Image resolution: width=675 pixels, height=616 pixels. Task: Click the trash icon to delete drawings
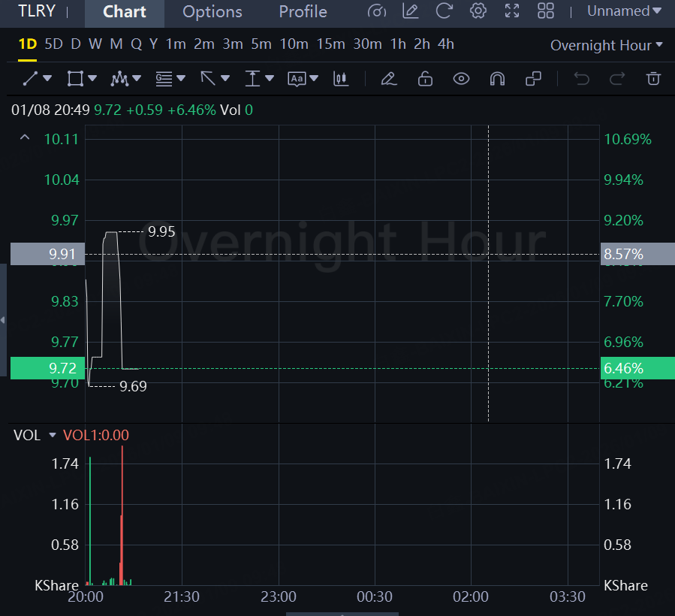[x=654, y=78]
